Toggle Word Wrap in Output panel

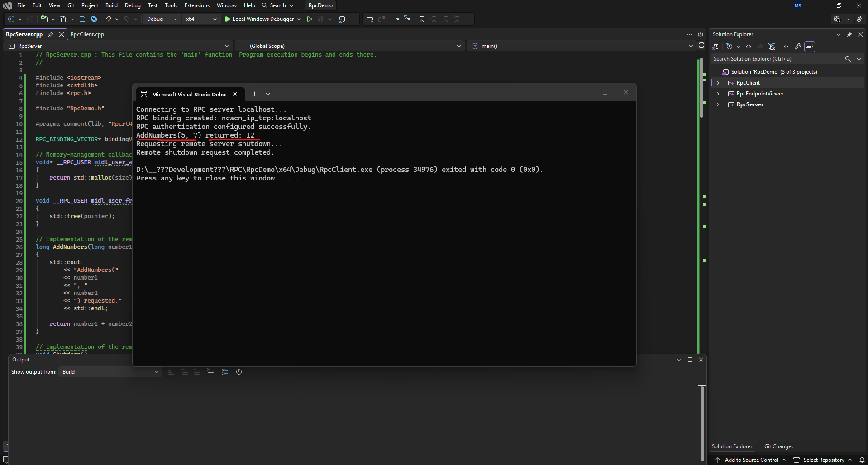pyautogui.click(x=225, y=372)
